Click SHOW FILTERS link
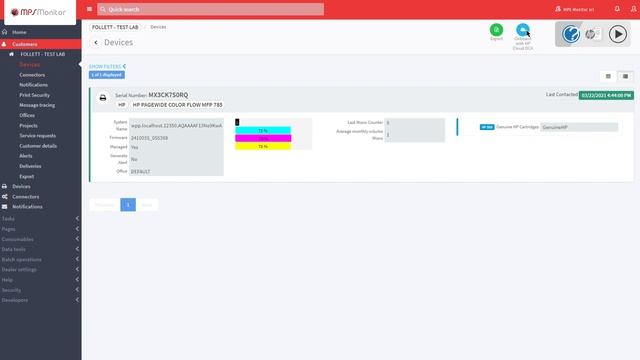Screen dimensions: 640x360 point(107,67)
